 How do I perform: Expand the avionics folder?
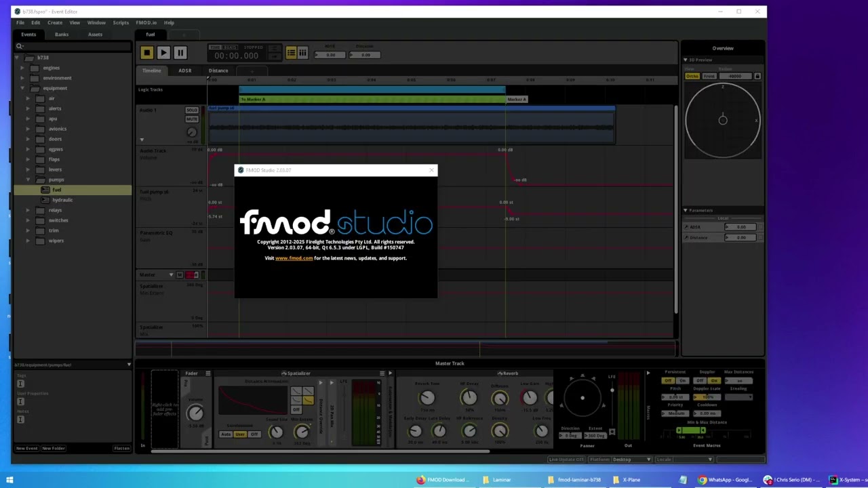pos(28,129)
